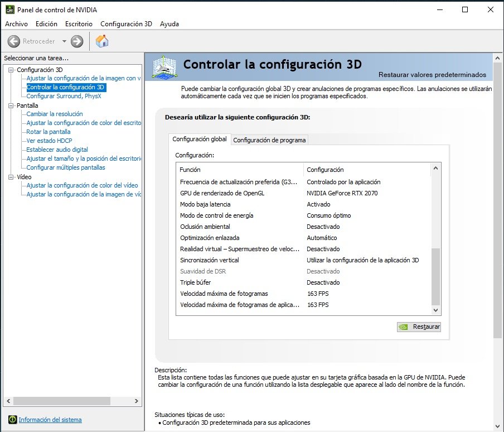Collapse the Configuración 3D tree node
Viewport: 504px width, 432px height.
click(11, 70)
